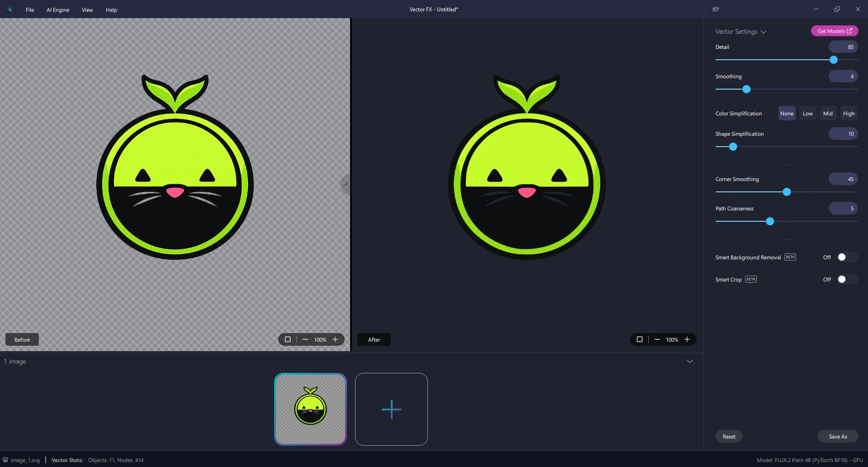
Task: Close the Vector FX window
Action: click(x=858, y=9)
